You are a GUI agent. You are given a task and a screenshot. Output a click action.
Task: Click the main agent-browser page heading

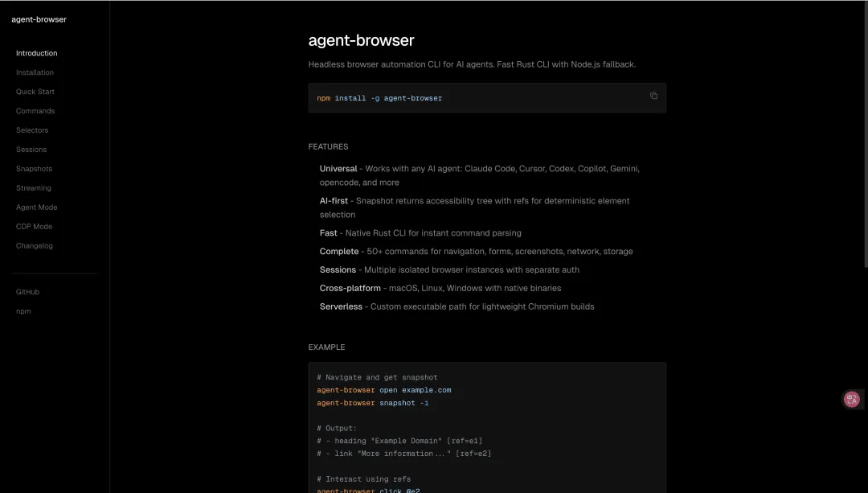pos(361,40)
